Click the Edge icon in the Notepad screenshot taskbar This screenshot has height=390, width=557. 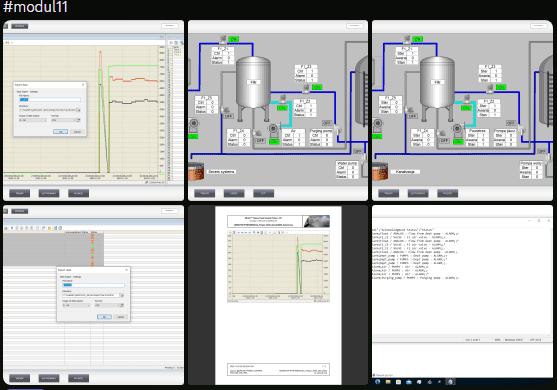[x=377, y=382]
